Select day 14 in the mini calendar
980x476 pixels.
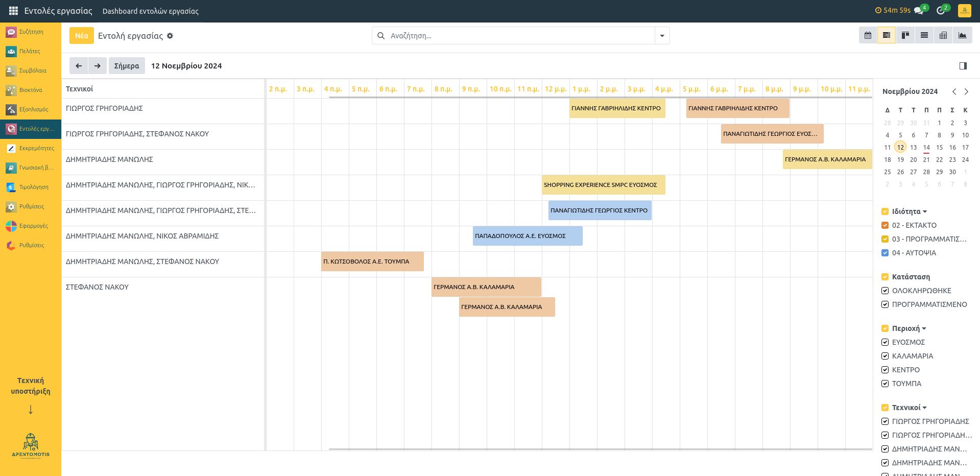(x=926, y=147)
